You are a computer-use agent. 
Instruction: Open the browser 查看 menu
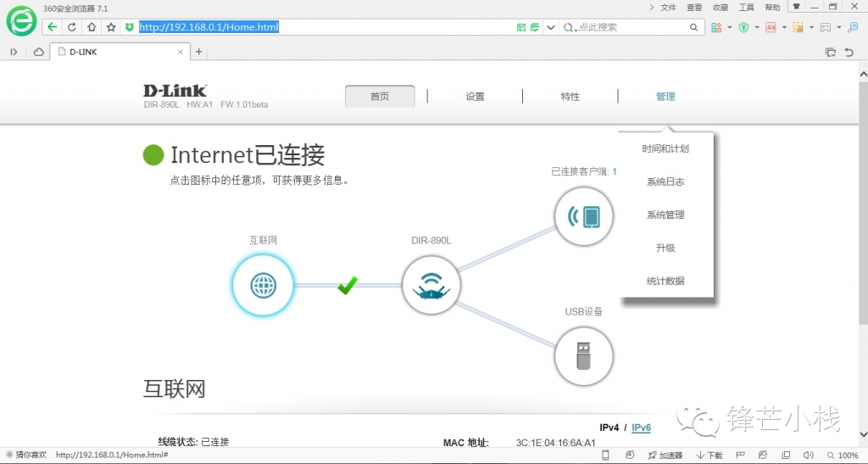tap(694, 7)
